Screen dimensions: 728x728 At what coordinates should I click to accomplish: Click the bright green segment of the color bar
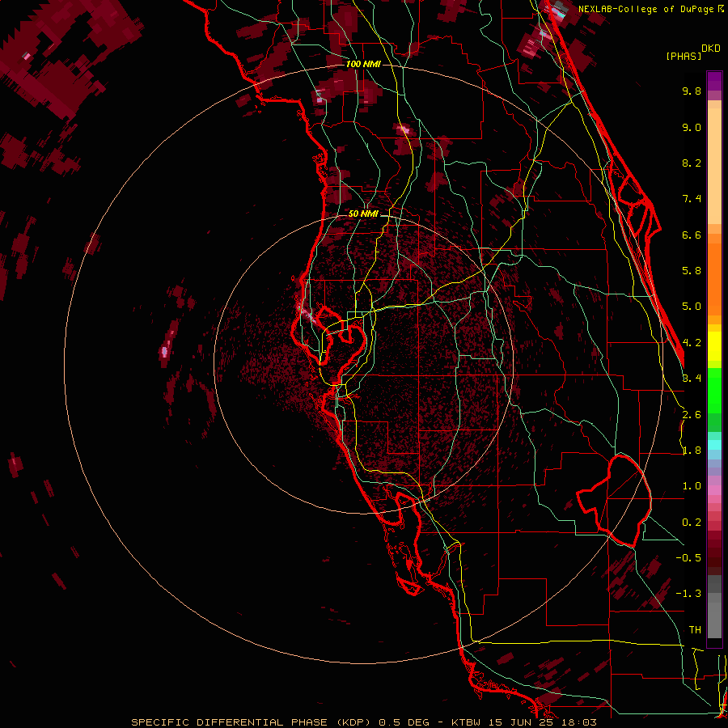(x=714, y=391)
